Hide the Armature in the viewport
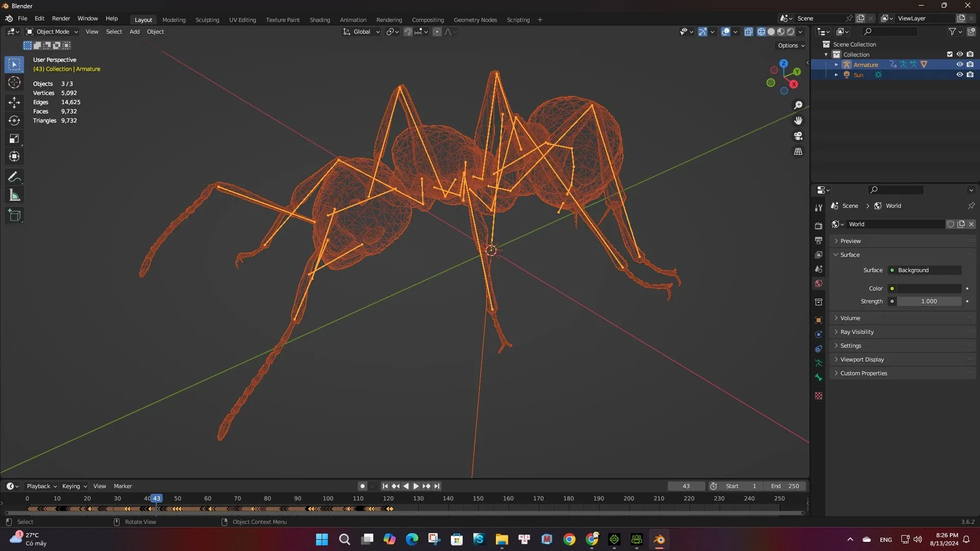This screenshot has height=551, width=980. pos(960,64)
